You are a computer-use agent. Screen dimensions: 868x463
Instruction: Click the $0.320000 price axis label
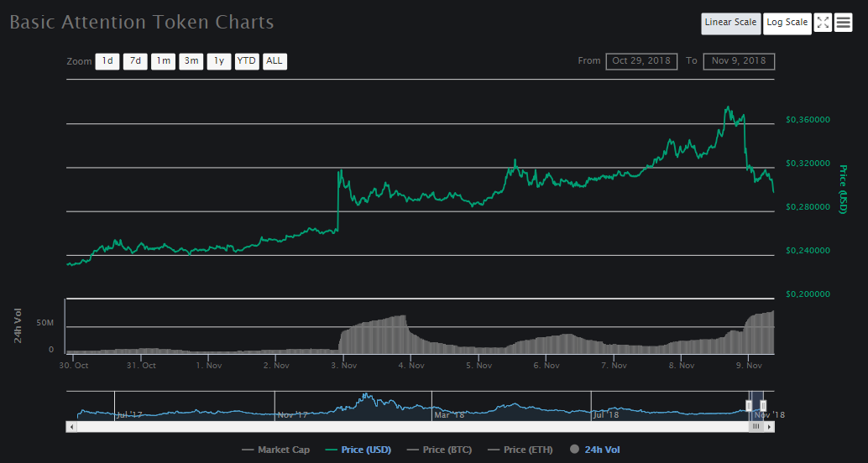tap(808, 164)
